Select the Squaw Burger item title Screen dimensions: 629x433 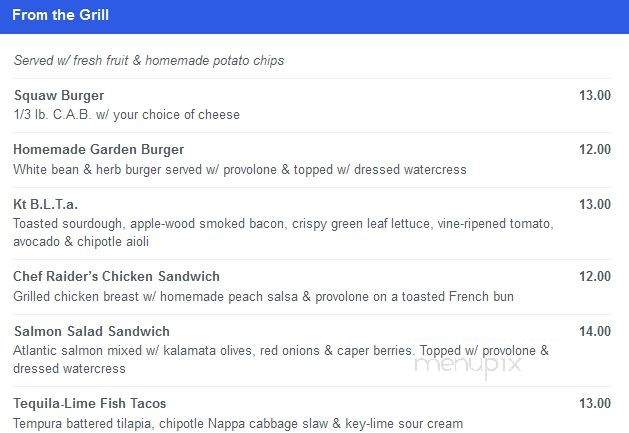[59, 96]
